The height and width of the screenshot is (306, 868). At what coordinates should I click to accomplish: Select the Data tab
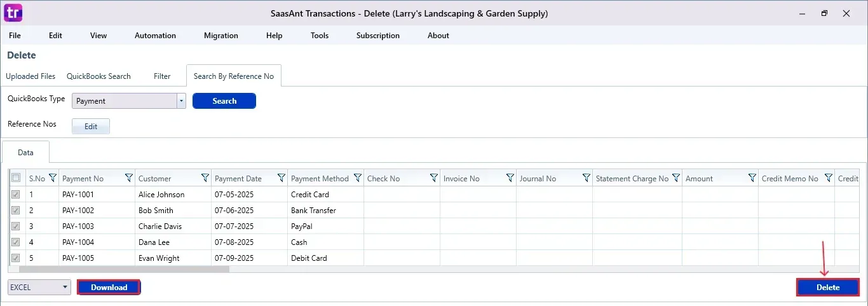point(25,153)
